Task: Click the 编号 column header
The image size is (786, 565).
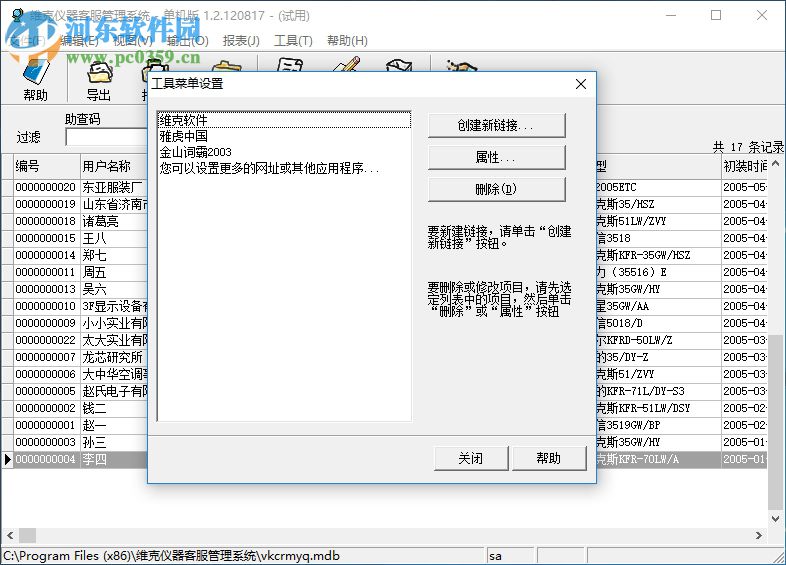Action: point(46,166)
